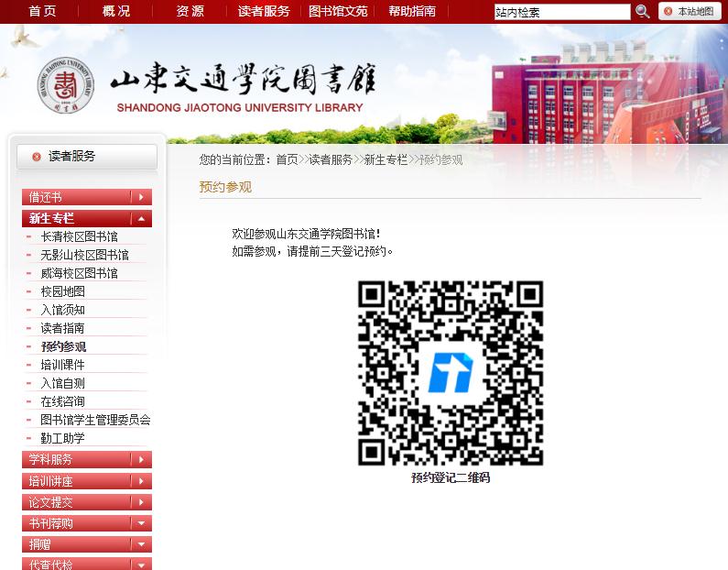Open 入馆自测 sidebar link
The height and width of the screenshot is (570, 728).
tap(62, 384)
